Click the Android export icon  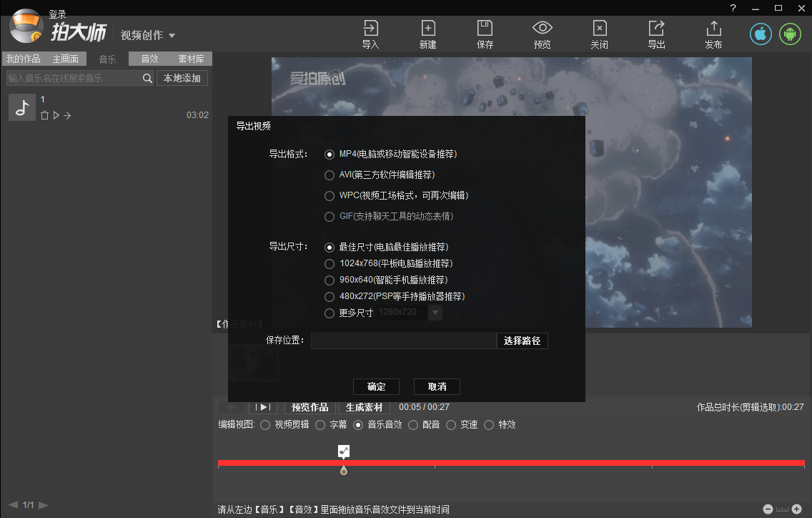(789, 33)
